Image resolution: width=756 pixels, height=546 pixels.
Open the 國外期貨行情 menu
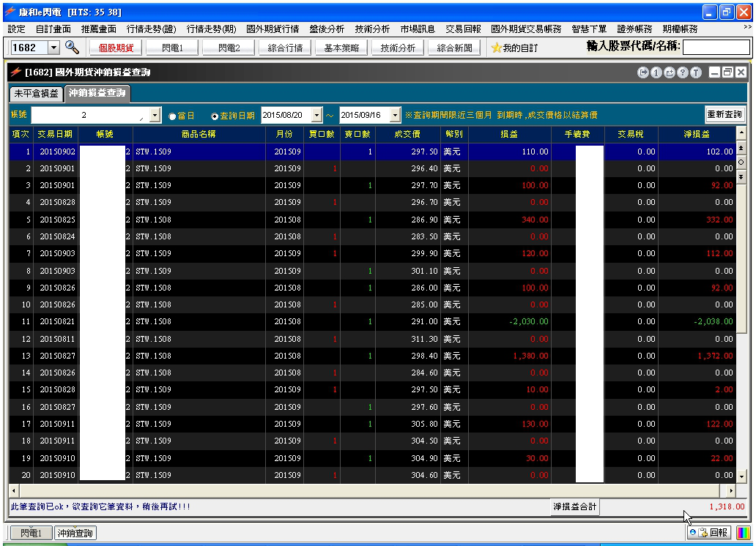(273, 29)
